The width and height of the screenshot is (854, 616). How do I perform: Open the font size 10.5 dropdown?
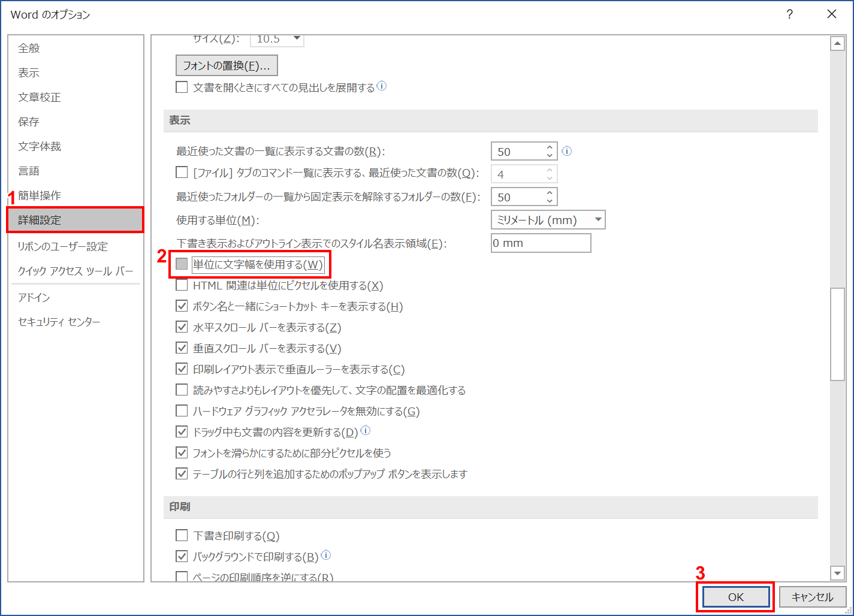(296, 39)
